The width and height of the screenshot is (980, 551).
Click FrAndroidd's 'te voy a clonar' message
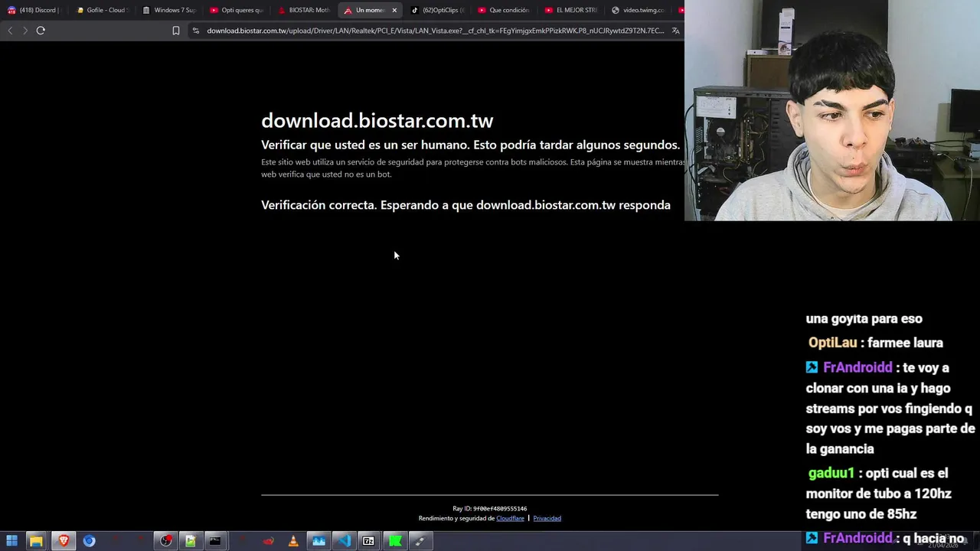pyautogui.click(x=890, y=408)
